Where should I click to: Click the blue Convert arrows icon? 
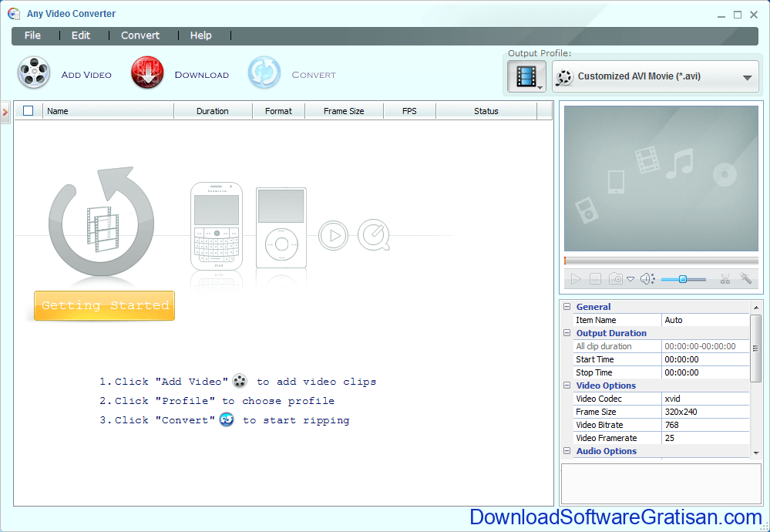[x=264, y=72]
